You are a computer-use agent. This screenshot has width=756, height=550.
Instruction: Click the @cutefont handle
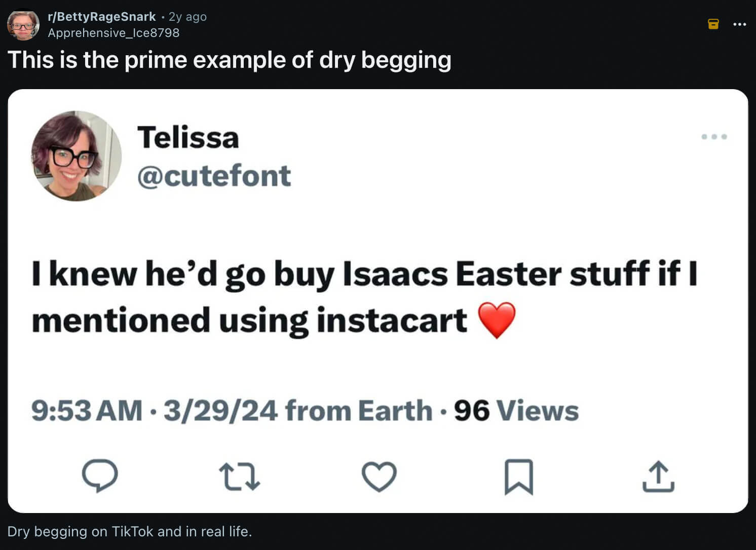(214, 176)
